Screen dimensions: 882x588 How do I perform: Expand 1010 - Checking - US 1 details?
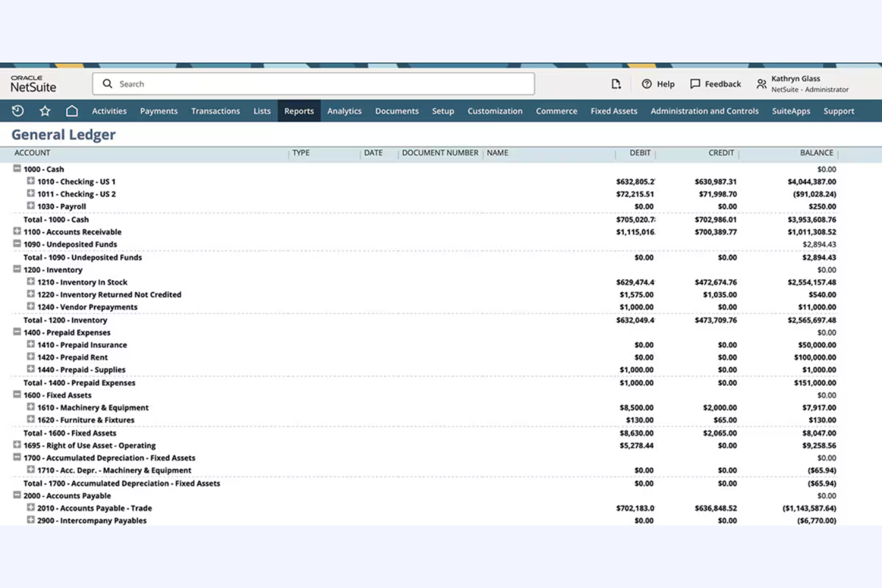click(30, 181)
